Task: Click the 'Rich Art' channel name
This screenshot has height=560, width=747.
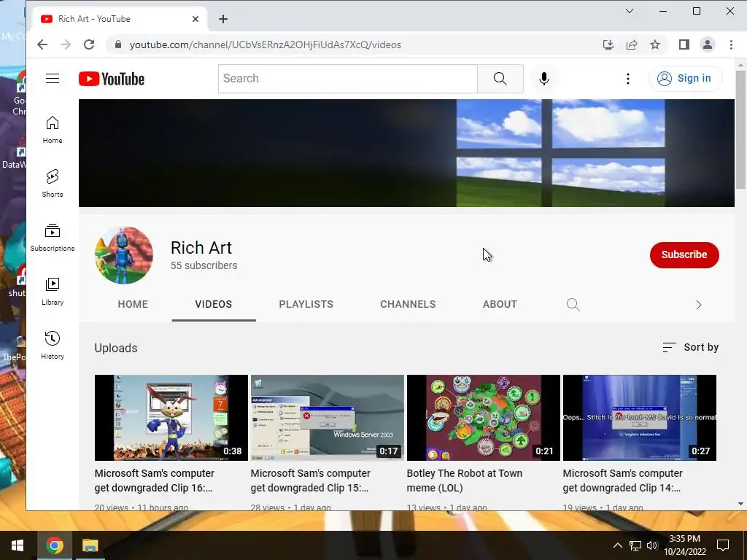Action: coord(201,248)
